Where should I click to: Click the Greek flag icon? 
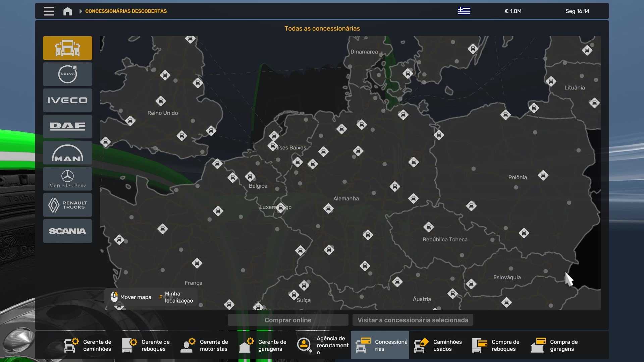coord(464,11)
